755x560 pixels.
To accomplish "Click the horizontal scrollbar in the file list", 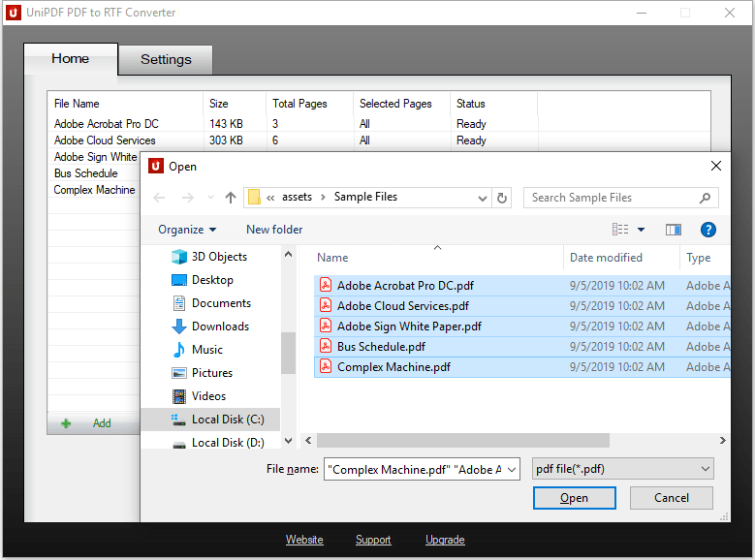I will 462,441.
